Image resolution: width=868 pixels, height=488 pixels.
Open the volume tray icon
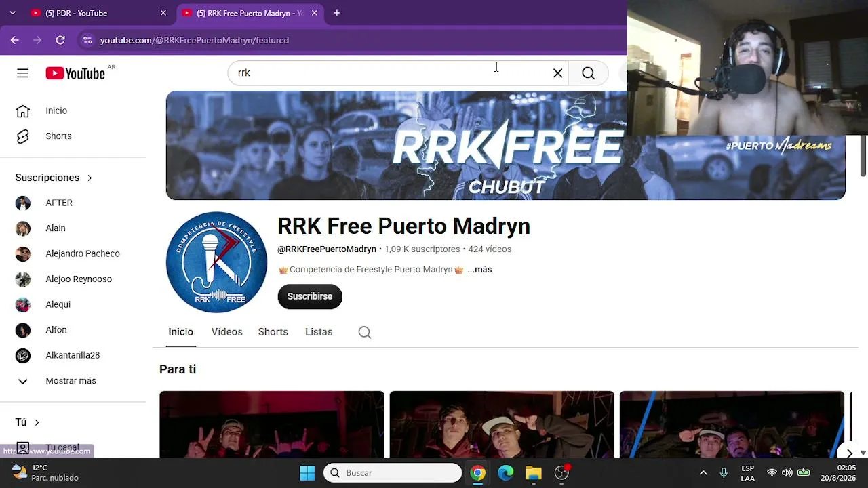[x=787, y=473]
